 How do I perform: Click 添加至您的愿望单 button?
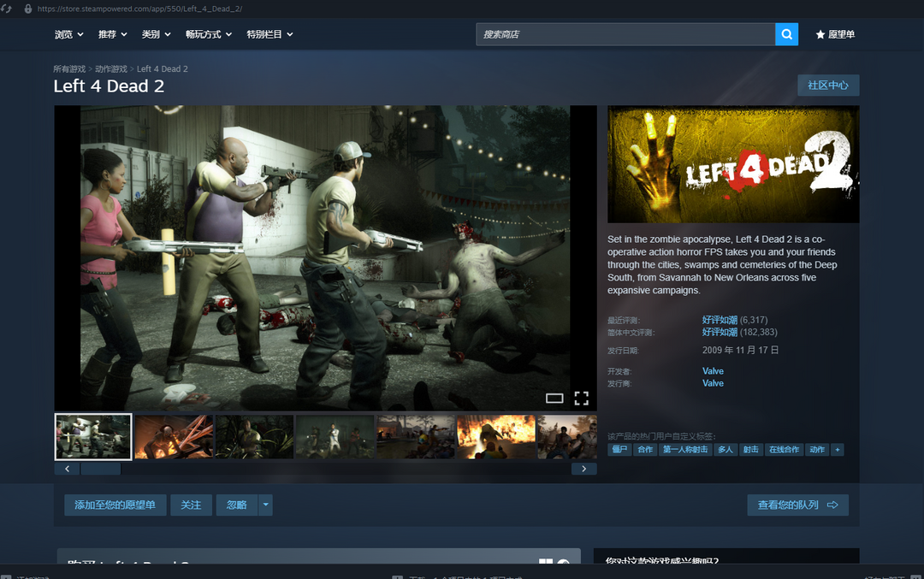click(x=115, y=505)
